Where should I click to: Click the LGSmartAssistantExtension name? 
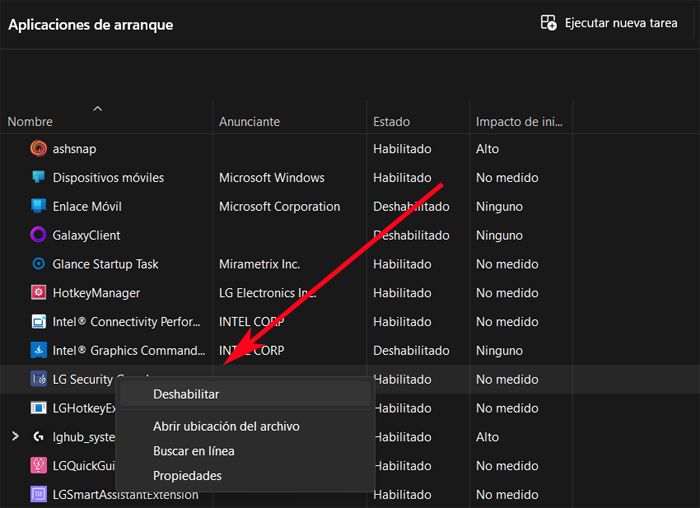[125, 495]
